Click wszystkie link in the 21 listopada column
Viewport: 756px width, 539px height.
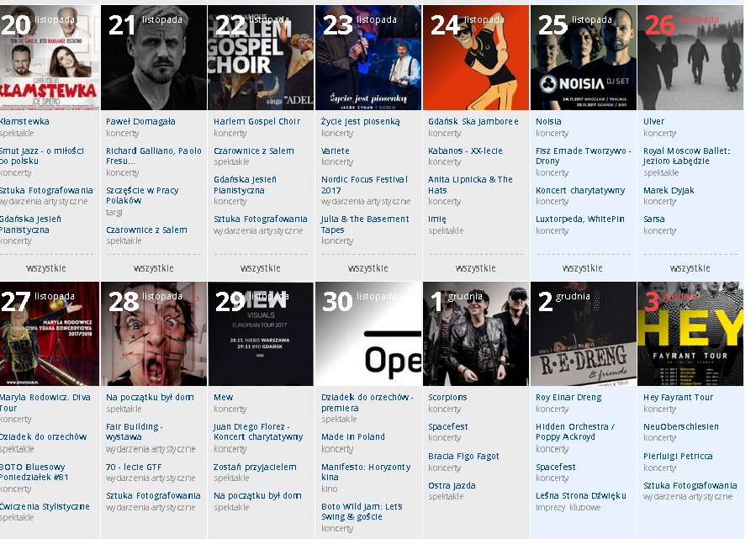pos(153,268)
